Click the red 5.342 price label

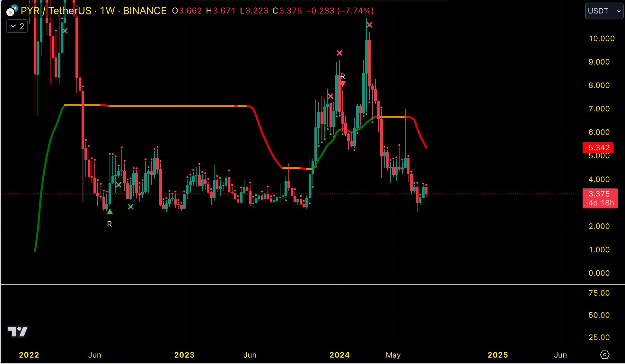[x=598, y=148]
